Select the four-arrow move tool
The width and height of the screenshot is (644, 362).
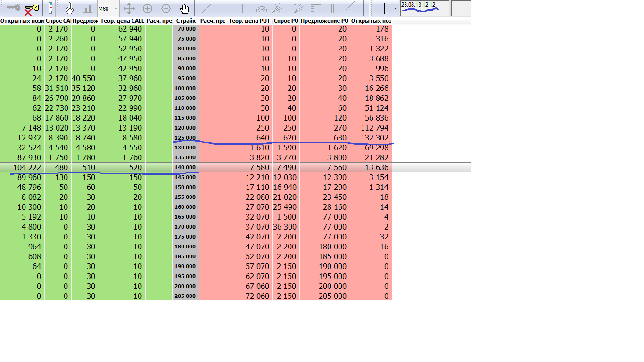pos(129,8)
